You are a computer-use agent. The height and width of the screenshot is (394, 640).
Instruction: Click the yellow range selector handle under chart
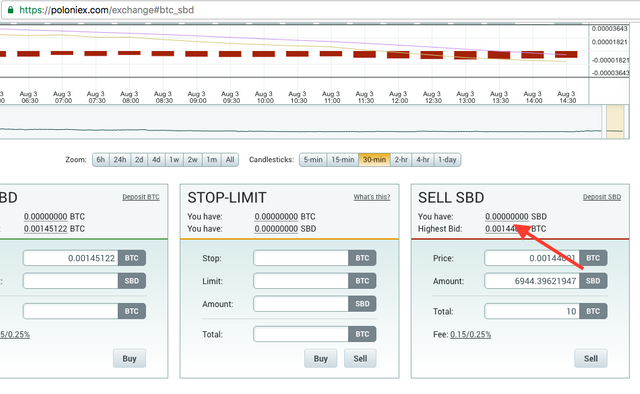coord(615,122)
